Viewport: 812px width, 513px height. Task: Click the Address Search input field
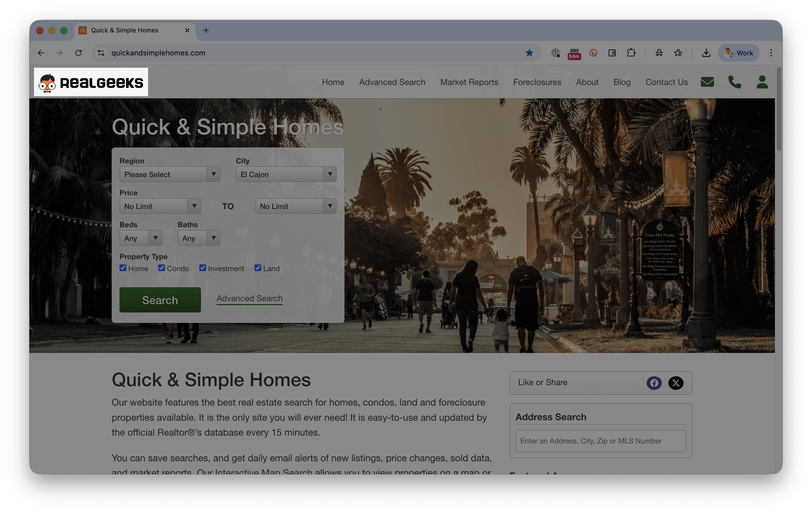click(x=600, y=441)
